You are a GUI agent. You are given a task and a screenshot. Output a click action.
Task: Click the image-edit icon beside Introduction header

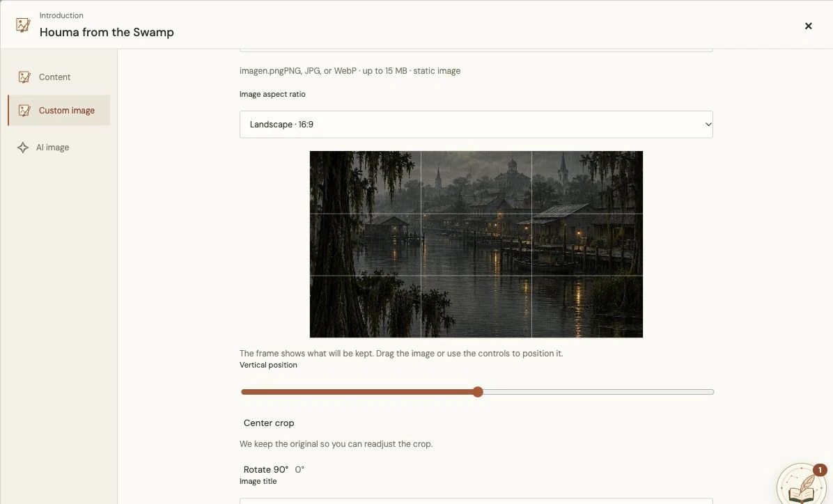(x=23, y=25)
